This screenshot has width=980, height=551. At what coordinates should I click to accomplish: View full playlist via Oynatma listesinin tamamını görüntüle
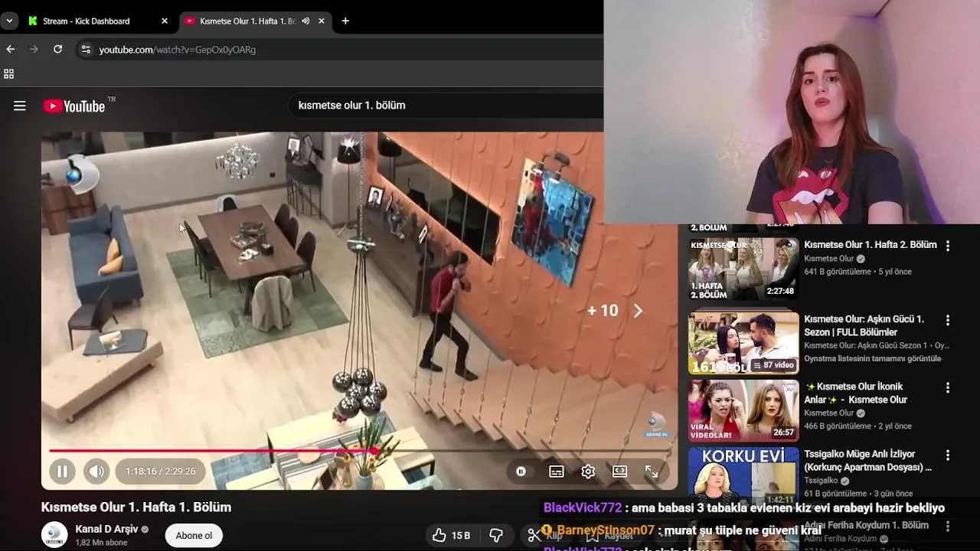click(x=873, y=358)
